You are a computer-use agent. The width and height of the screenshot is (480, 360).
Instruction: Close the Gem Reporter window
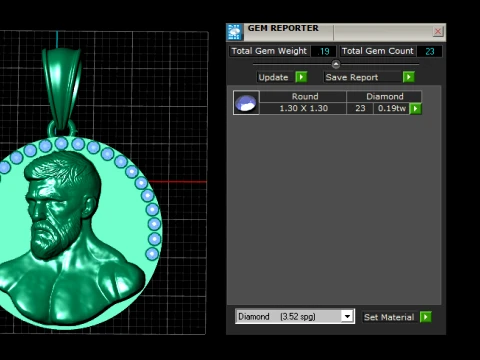(438, 32)
